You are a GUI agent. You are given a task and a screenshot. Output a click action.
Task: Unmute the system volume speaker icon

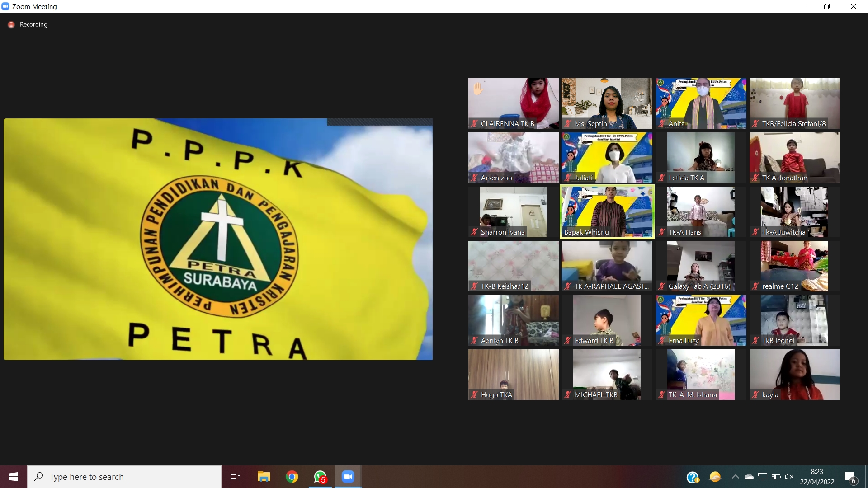(x=789, y=477)
